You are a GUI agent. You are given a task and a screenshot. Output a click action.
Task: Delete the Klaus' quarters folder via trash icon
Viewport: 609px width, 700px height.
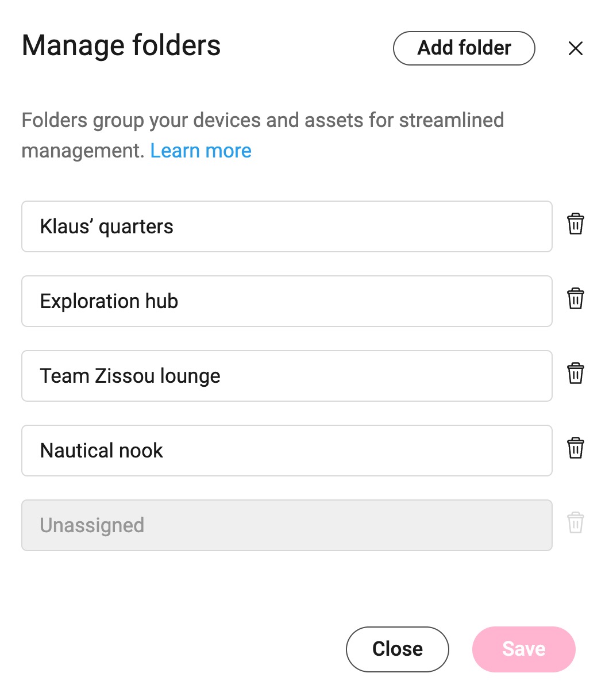575,225
